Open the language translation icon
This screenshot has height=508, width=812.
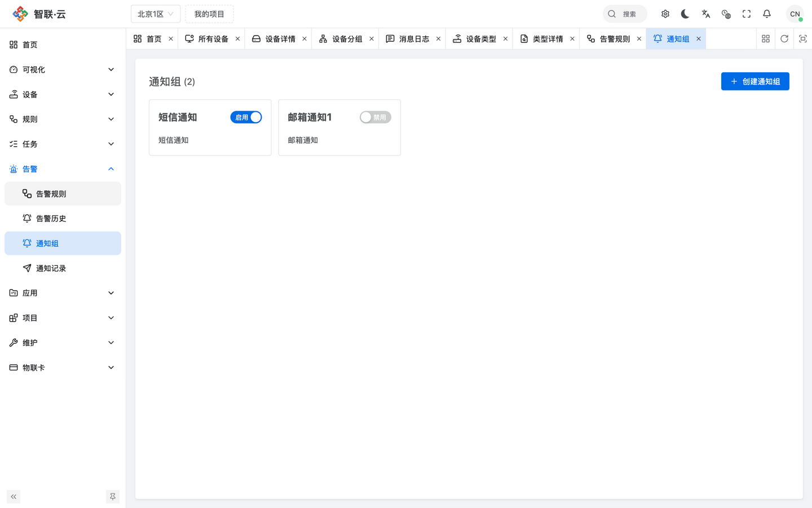(x=706, y=14)
